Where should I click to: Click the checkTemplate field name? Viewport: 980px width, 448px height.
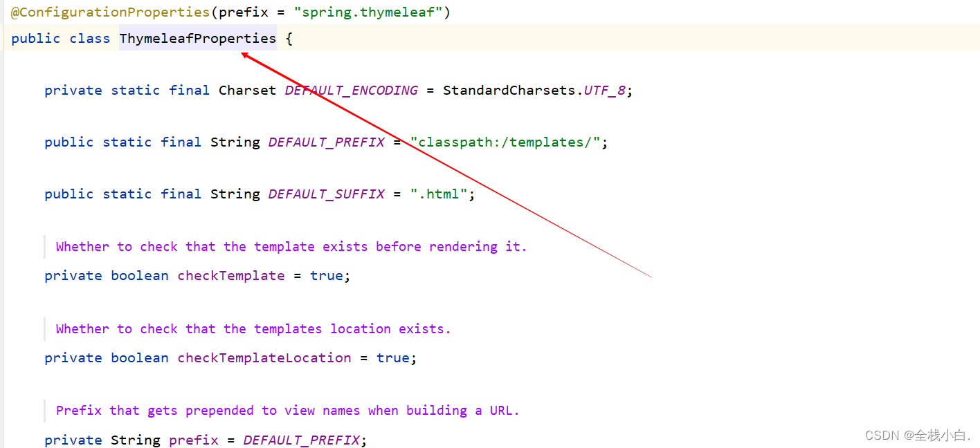click(231, 275)
